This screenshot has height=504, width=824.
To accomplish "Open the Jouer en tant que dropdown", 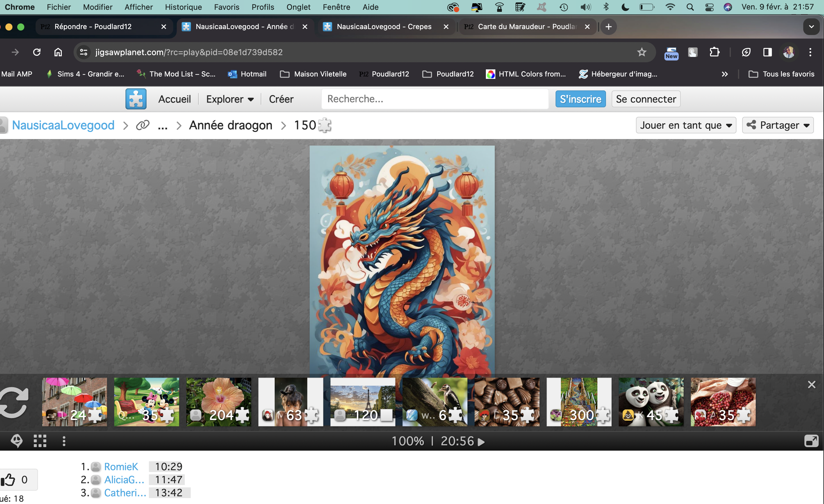I will 685,125.
